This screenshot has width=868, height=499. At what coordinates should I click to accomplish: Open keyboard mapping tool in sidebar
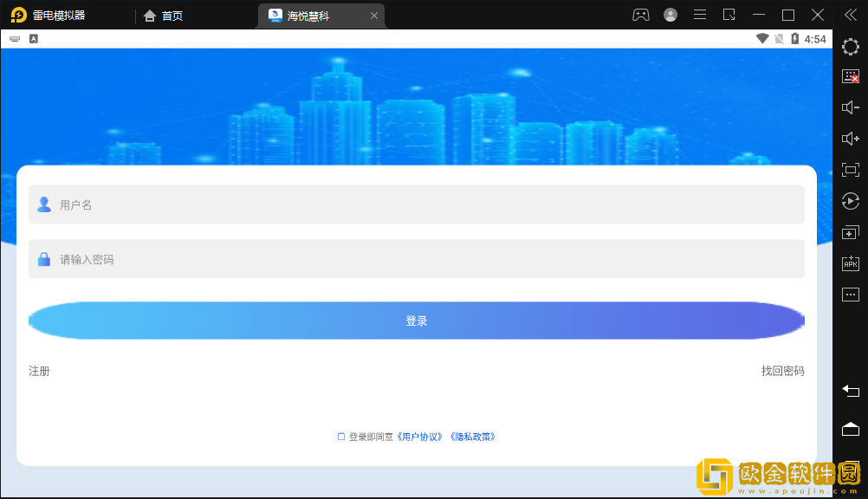tap(850, 77)
